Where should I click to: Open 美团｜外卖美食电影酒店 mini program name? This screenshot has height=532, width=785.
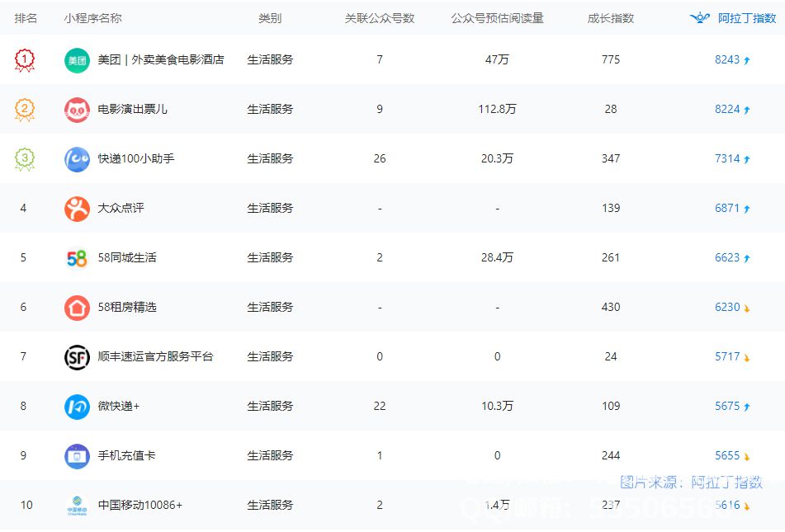pos(161,60)
